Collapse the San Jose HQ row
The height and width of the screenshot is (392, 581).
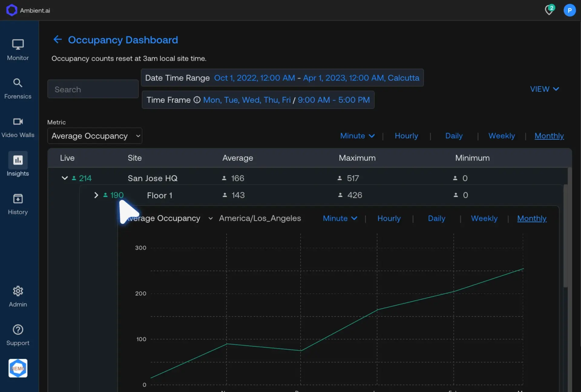64,178
